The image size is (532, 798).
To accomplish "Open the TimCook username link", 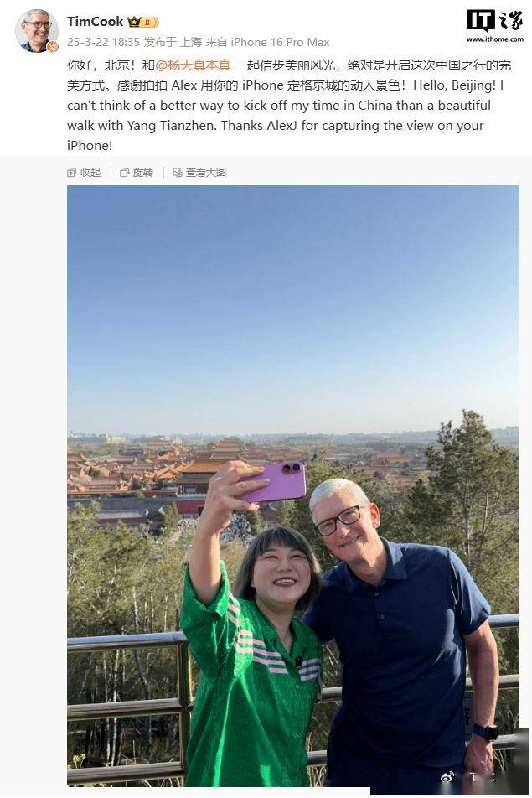I will coord(96,22).
